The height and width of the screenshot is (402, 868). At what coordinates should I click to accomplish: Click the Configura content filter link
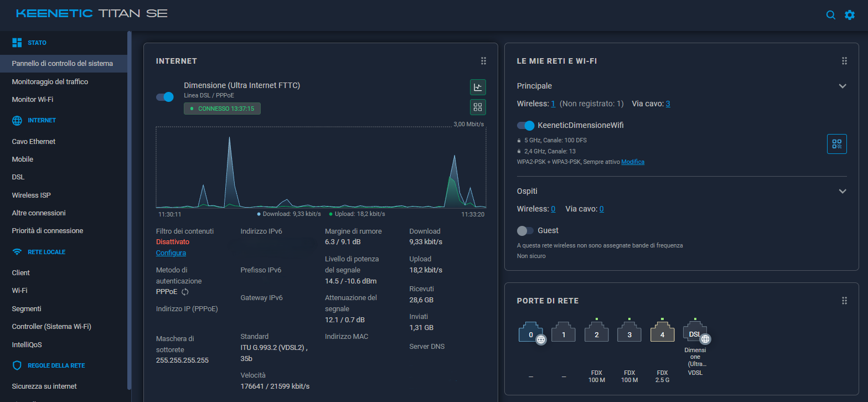171,253
